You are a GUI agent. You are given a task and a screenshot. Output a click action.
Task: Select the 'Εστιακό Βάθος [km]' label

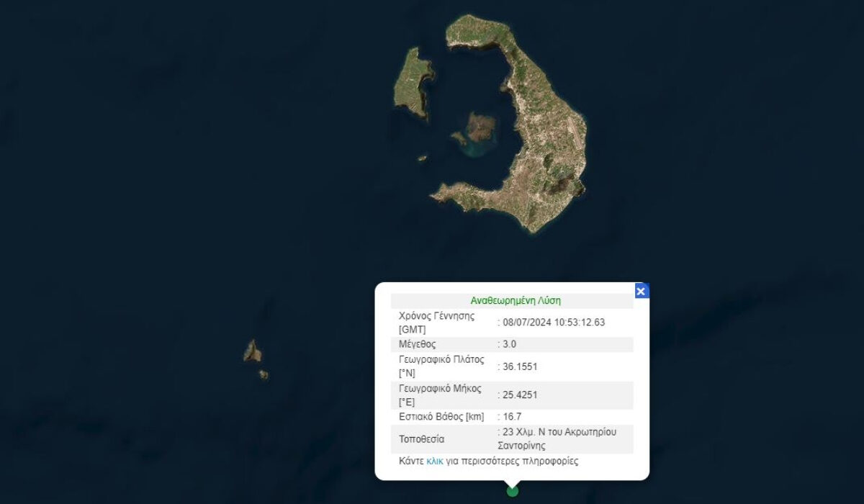point(441,416)
